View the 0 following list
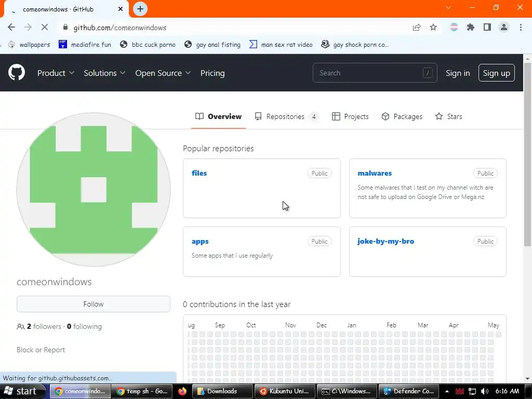The image size is (532, 399). point(84,326)
